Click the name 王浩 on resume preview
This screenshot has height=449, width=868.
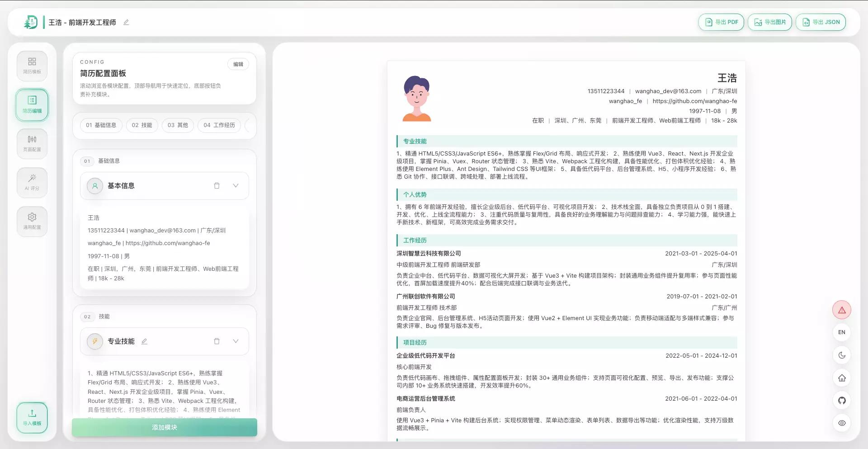click(x=727, y=78)
